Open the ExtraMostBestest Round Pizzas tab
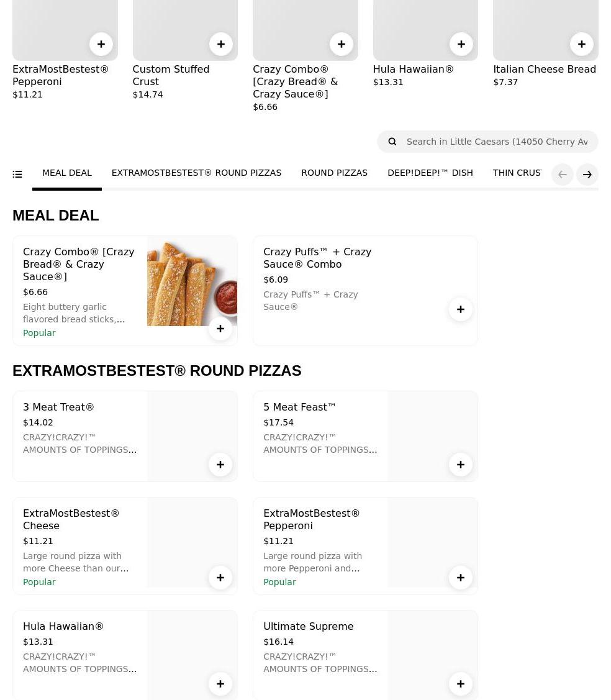The width and height of the screenshot is (611, 700). point(196,173)
